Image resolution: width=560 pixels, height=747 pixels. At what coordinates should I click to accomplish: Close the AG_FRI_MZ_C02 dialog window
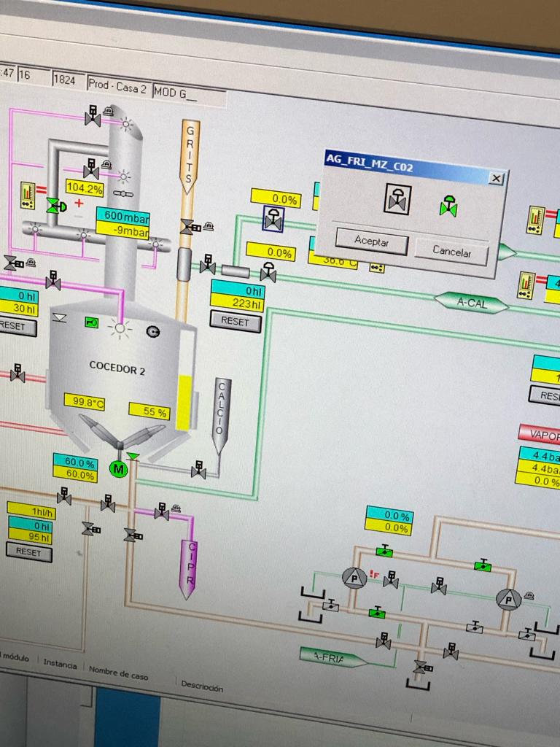(496, 178)
